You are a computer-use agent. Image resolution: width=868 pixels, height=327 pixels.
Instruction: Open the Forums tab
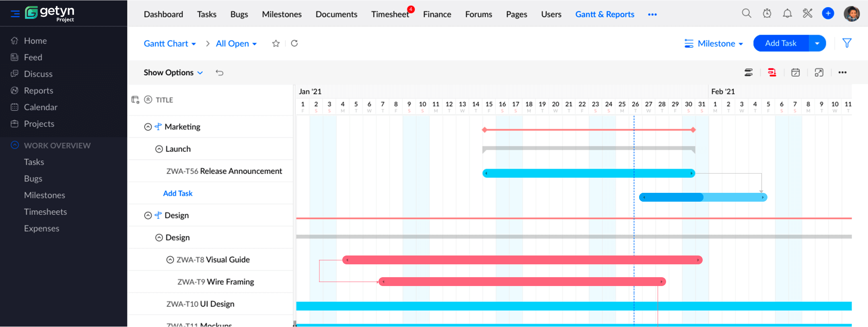(x=478, y=14)
